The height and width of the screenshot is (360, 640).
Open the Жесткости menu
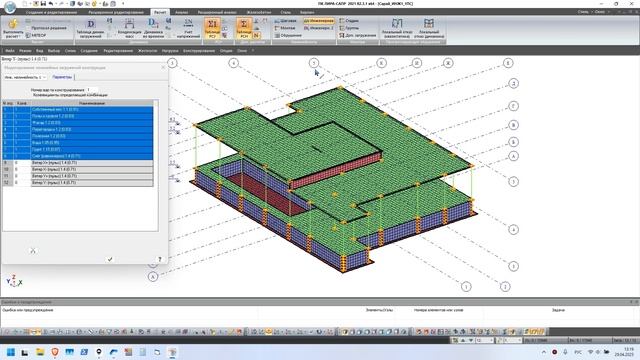tap(147, 51)
